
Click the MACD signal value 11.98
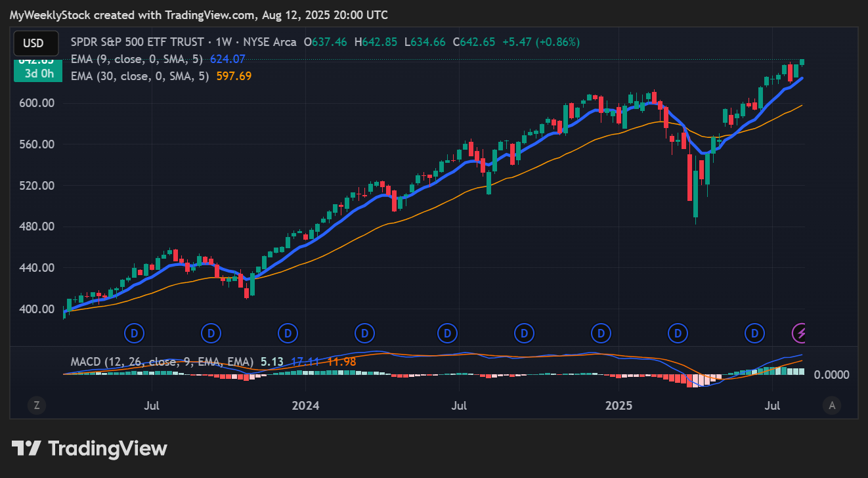pos(341,362)
